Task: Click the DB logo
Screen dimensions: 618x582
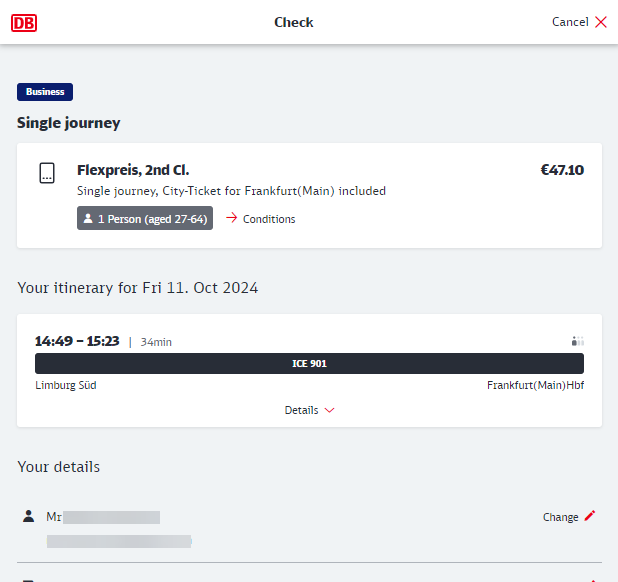Action: pos(24,22)
